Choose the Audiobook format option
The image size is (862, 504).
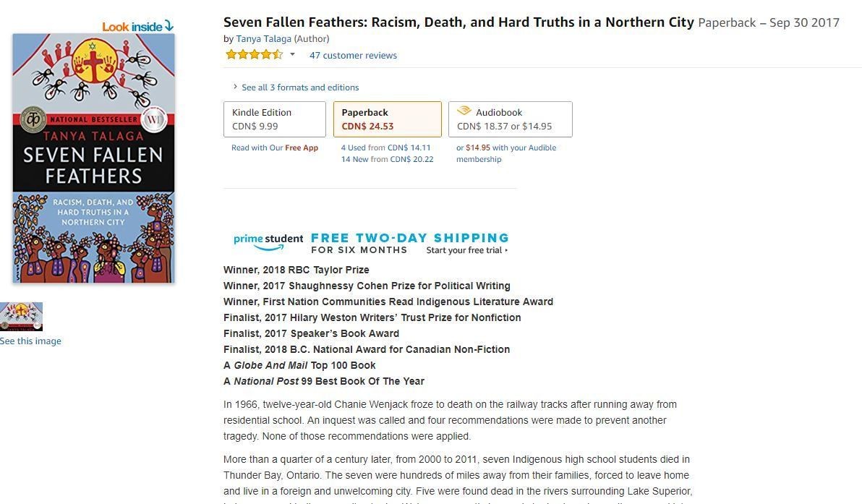coord(510,119)
